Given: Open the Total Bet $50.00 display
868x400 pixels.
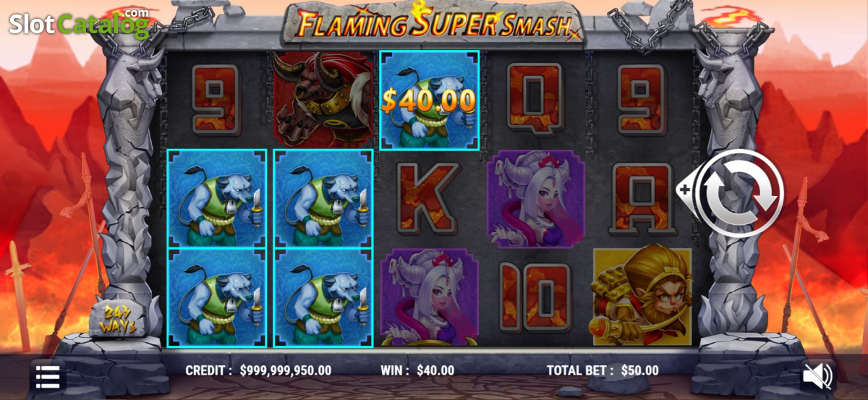Looking at the screenshot, I should 603,370.
